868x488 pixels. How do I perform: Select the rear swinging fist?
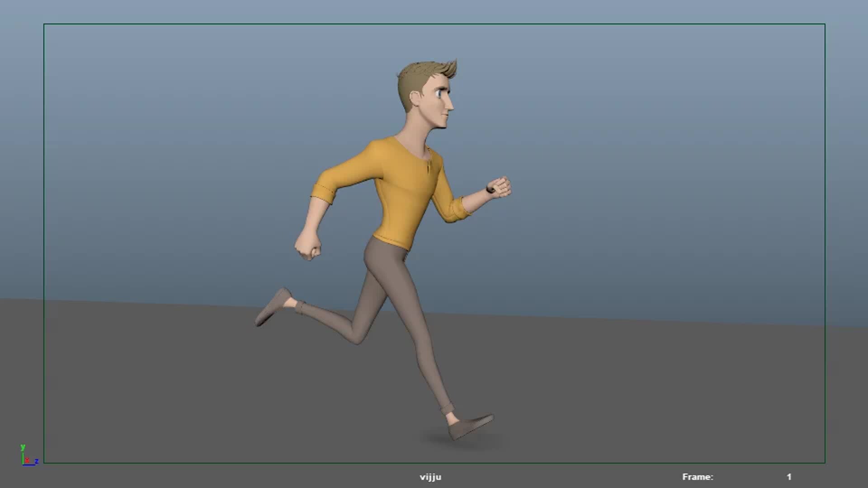coord(308,247)
